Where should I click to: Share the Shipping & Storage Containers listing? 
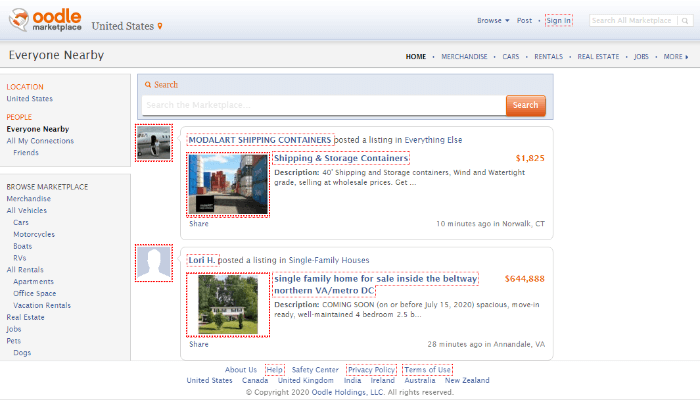pyautogui.click(x=198, y=223)
